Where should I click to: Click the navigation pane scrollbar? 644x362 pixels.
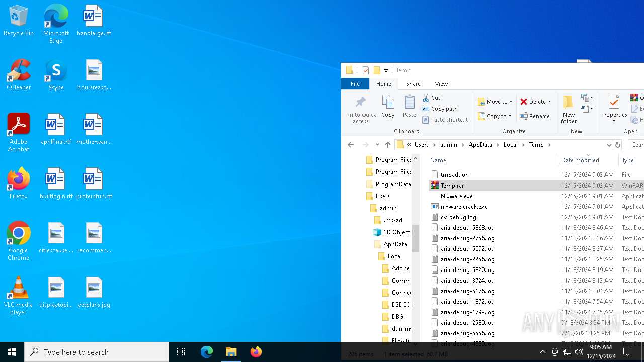(x=415, y=237)
